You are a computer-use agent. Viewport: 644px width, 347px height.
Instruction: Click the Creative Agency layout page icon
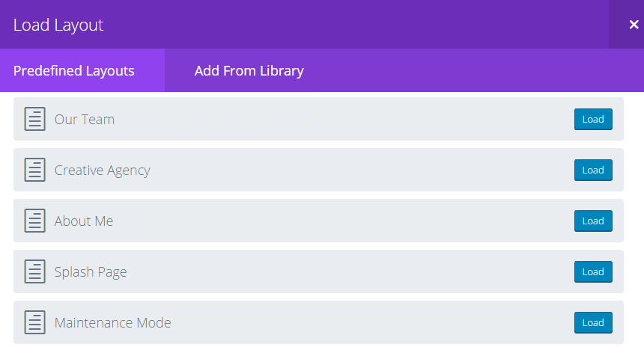click(35, 170)
